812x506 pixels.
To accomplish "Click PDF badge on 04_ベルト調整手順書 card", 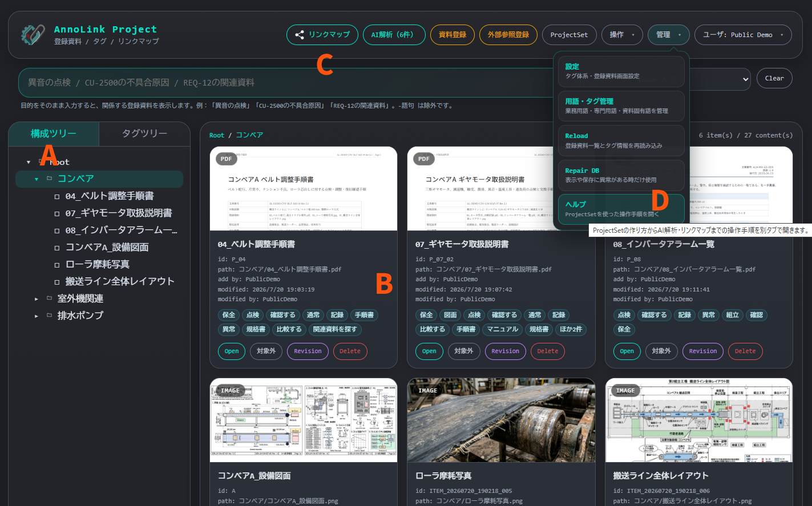I will [x=226, y=159].
